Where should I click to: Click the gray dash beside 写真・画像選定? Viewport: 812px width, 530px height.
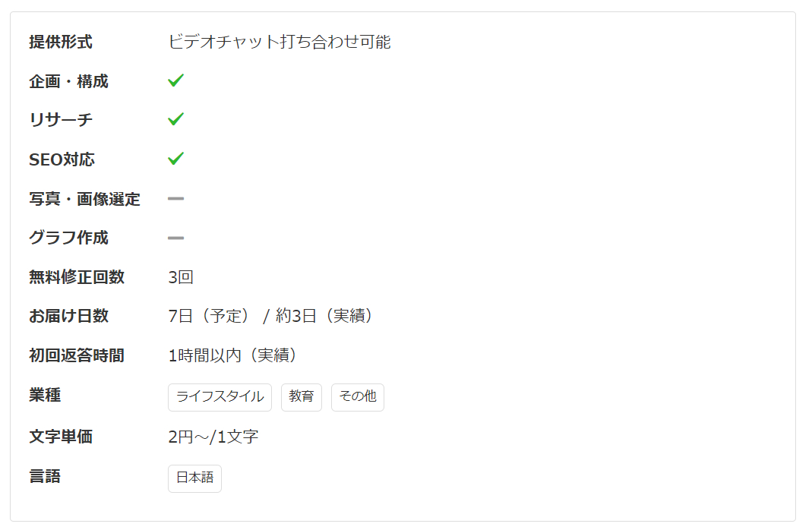point(175,199)
